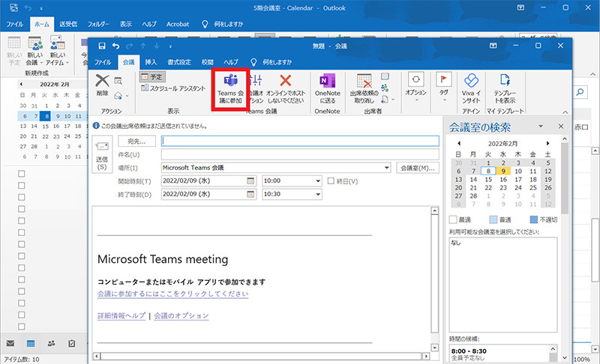Open New Items in Outlook main ribbon
Viewport: 600px width, 364px height.
click(58, 50)
